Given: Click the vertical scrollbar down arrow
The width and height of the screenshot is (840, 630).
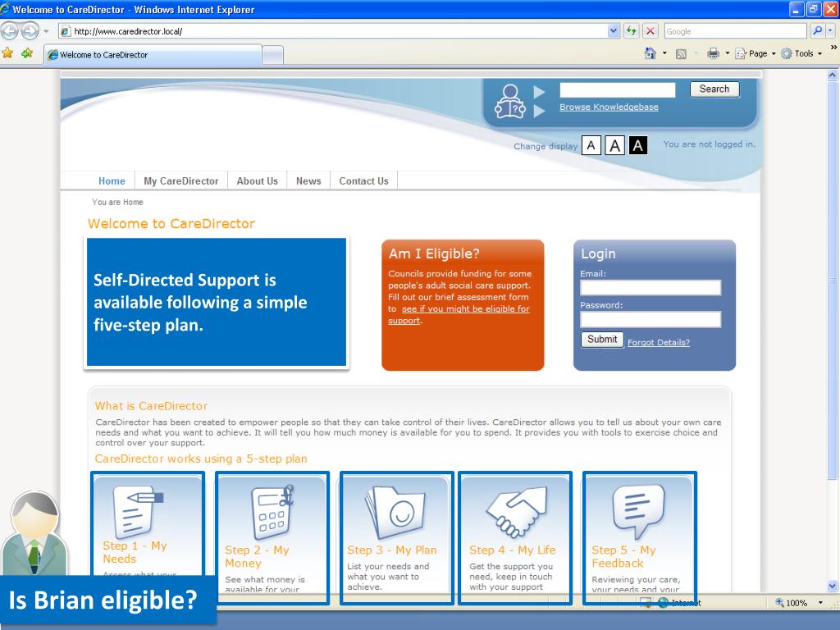Looking at the screenshot, I should tap(832, 586).
